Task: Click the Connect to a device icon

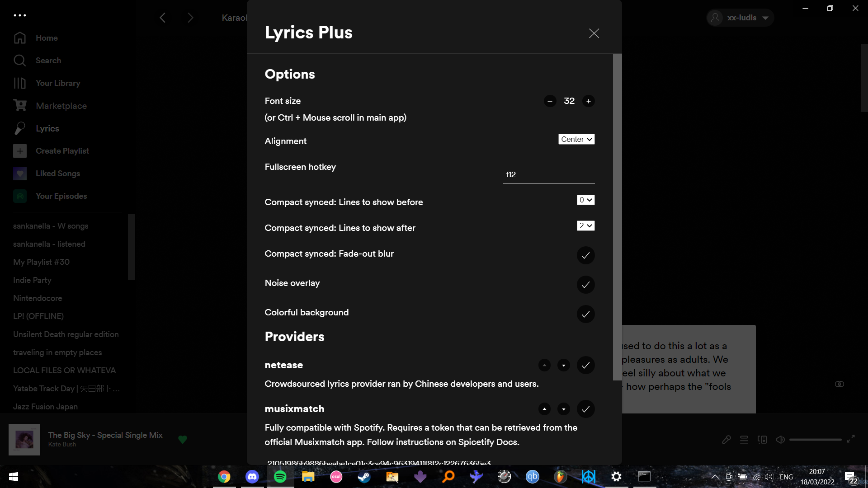Action: pyautogui.click(x=762, y=439)
